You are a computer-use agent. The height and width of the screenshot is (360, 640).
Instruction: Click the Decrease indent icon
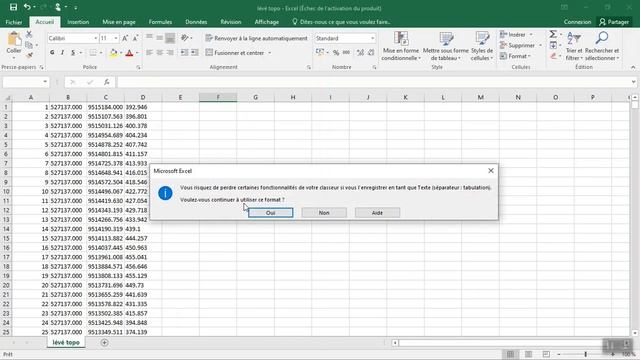(x=184, y=53)
